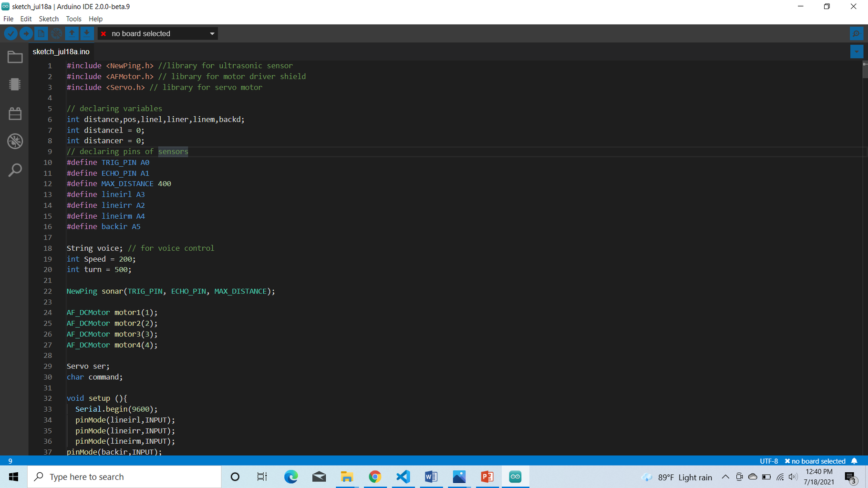Click 'TRIG_PIN' on line 10
The height and width of the screenshot is (488, 868).
click(x=119, y=163)
